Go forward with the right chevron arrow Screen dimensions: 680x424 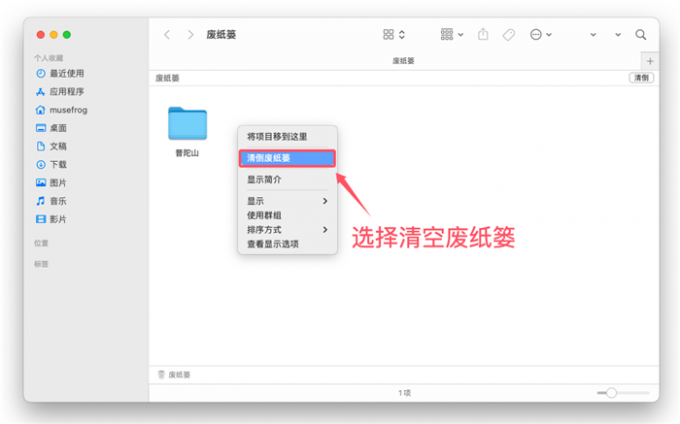click(x=190, y=35)
